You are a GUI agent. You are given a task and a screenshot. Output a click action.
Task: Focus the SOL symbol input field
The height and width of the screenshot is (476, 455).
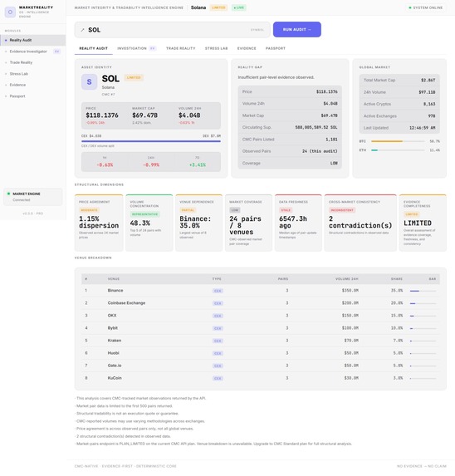pyautogui.click(x=173, y=30)
